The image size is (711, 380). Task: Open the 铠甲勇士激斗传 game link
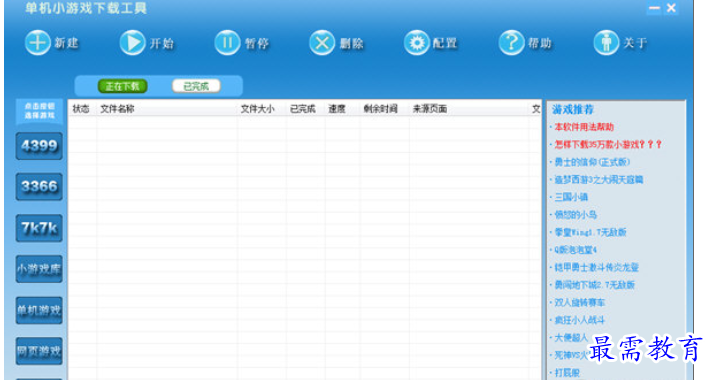point(597,268)
